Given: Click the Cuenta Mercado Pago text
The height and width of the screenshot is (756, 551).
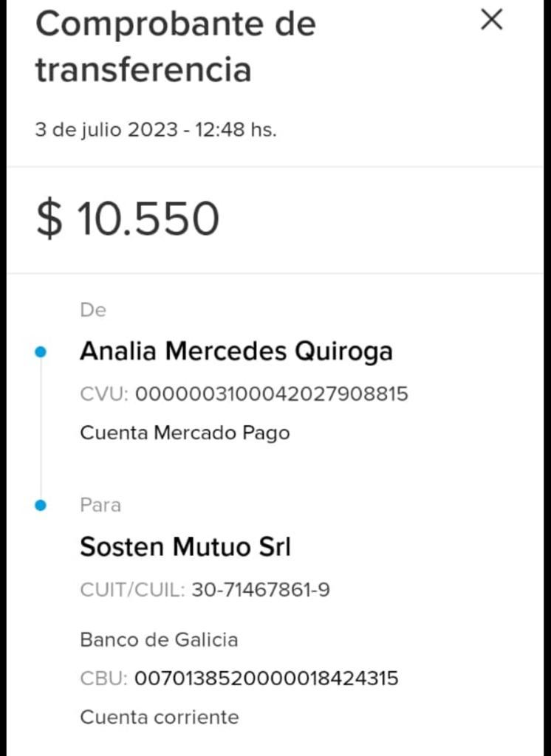Looking at the screenshot, I should [x=185, y=433].
